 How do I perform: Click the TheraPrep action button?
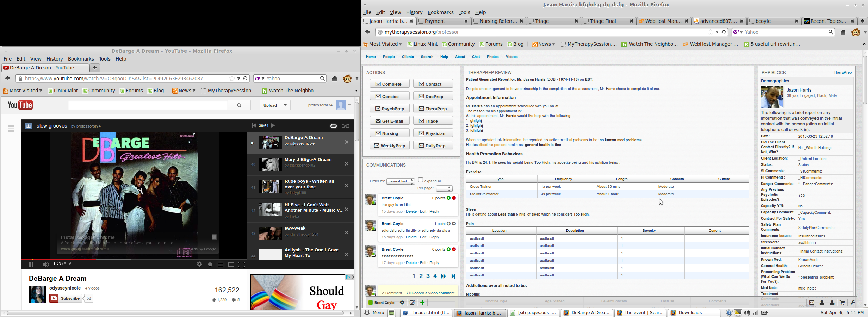433,108
